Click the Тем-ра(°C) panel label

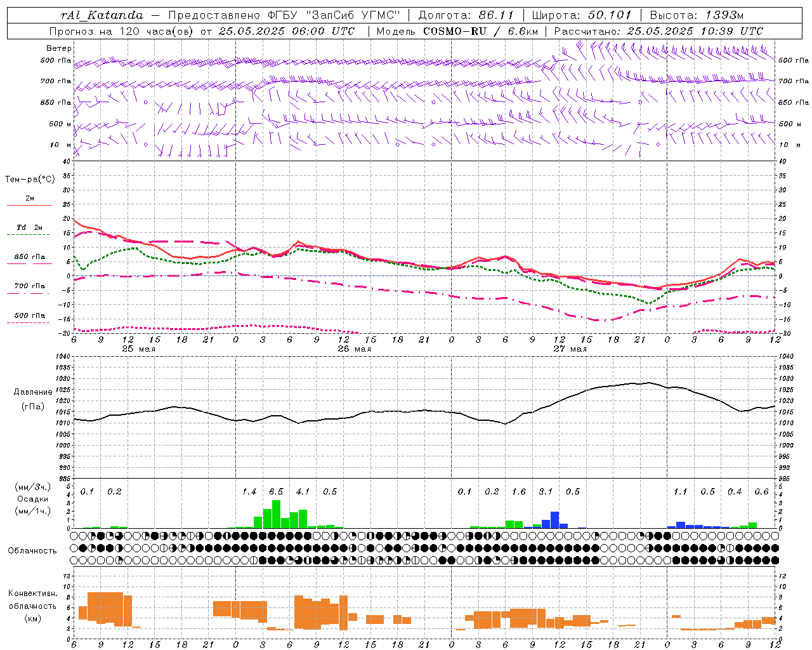click(x=30, y=180)
